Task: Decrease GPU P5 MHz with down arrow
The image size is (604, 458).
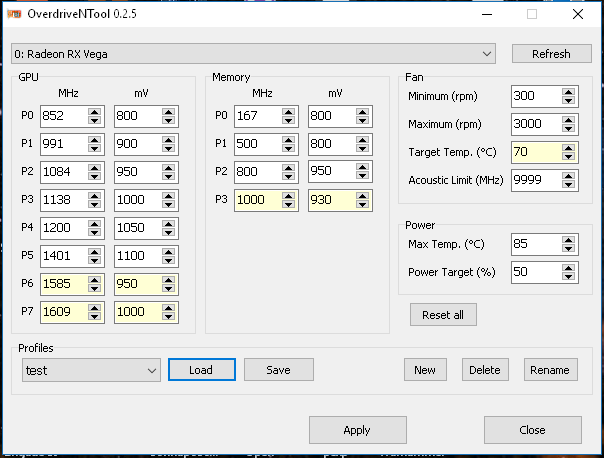Action: (x=94, y=260)
